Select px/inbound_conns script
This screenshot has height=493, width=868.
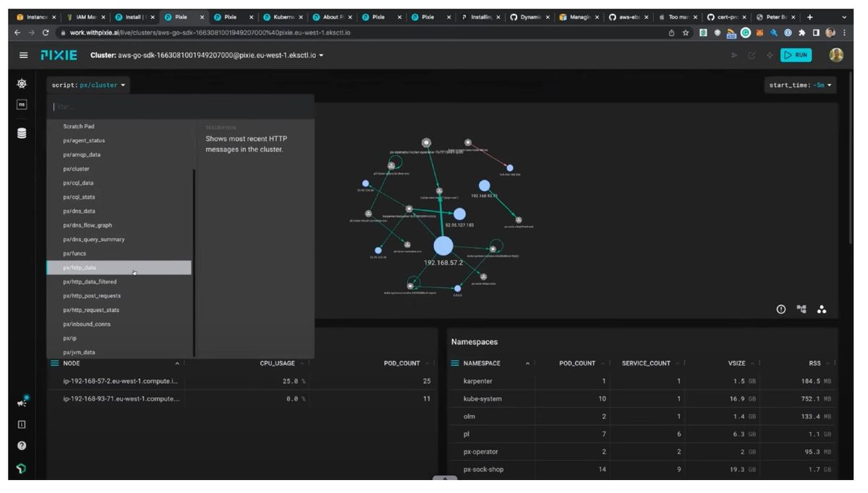(x=119, y=324)
